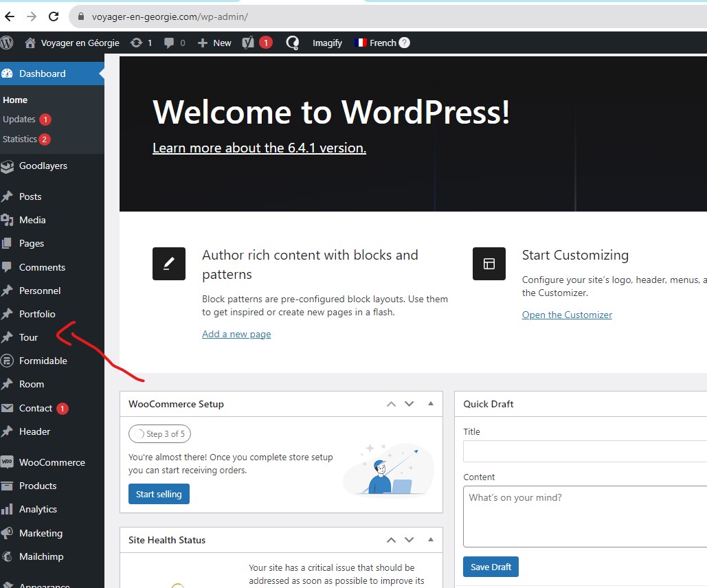Open the Dashboard menu
The image size is (707, 588).
[x=52, y=73]
